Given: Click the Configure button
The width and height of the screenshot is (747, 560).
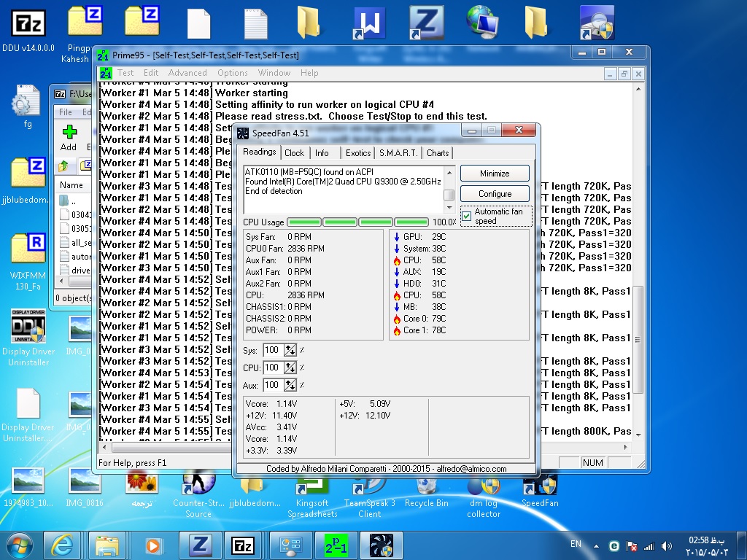Looking at the screenshot, I should click(495, 194).
